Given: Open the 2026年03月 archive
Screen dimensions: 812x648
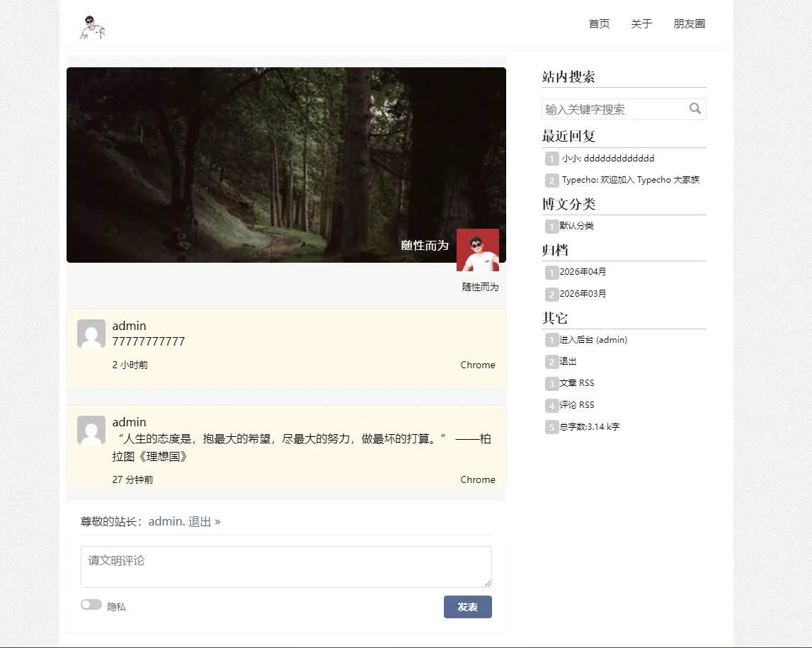Looking at the screenshot, I should tap(583, 294).
